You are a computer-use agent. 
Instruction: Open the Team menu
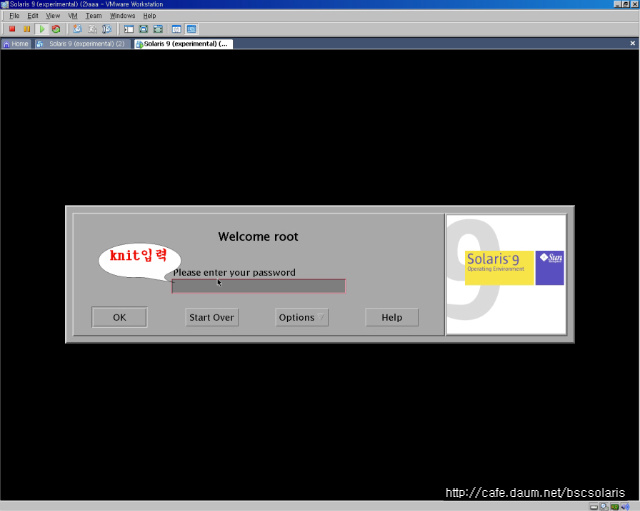(93, 16)
